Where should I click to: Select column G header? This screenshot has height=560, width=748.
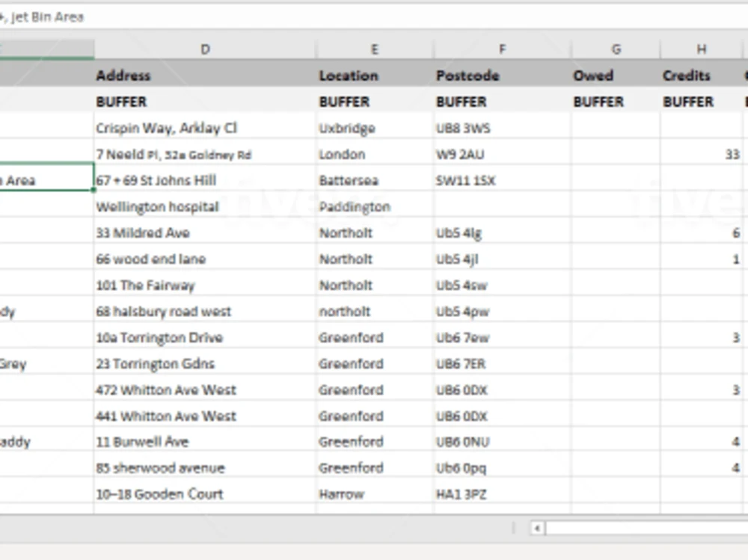(616, 49)
